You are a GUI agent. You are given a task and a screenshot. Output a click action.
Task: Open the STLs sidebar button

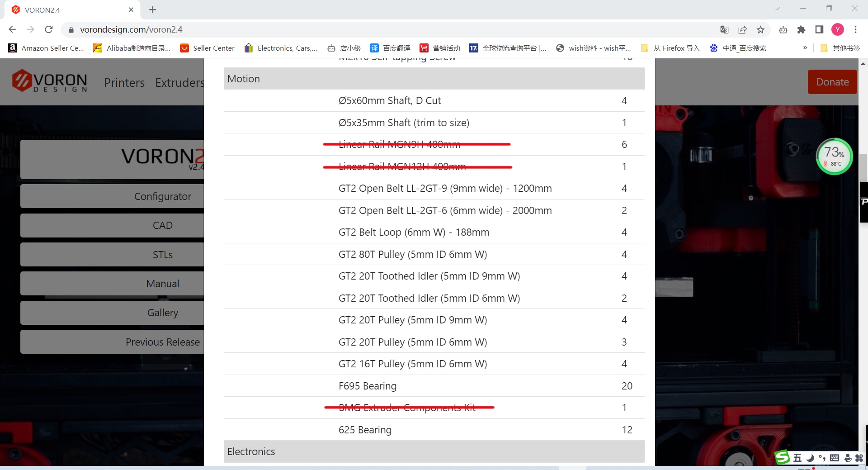tap(112, 255)
